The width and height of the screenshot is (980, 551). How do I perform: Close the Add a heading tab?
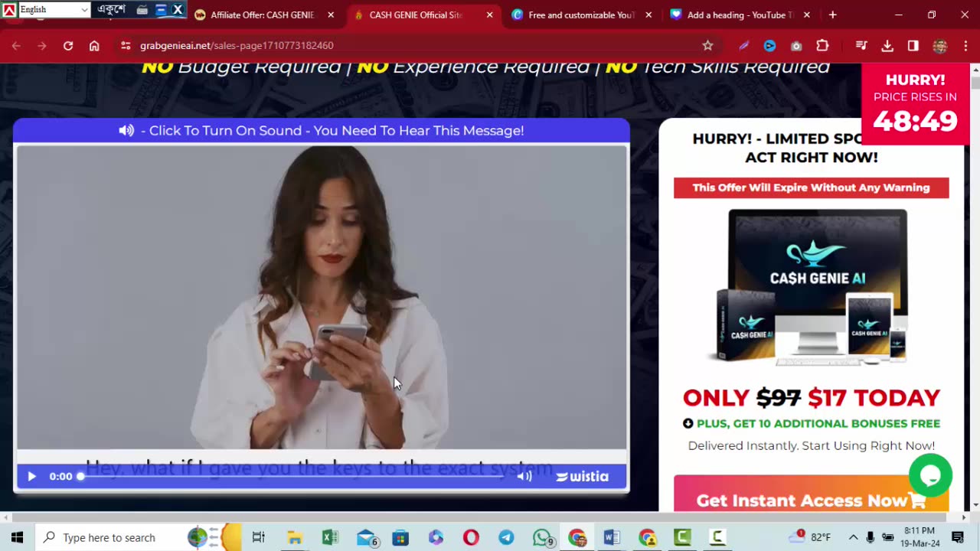[x=807, y=15]
